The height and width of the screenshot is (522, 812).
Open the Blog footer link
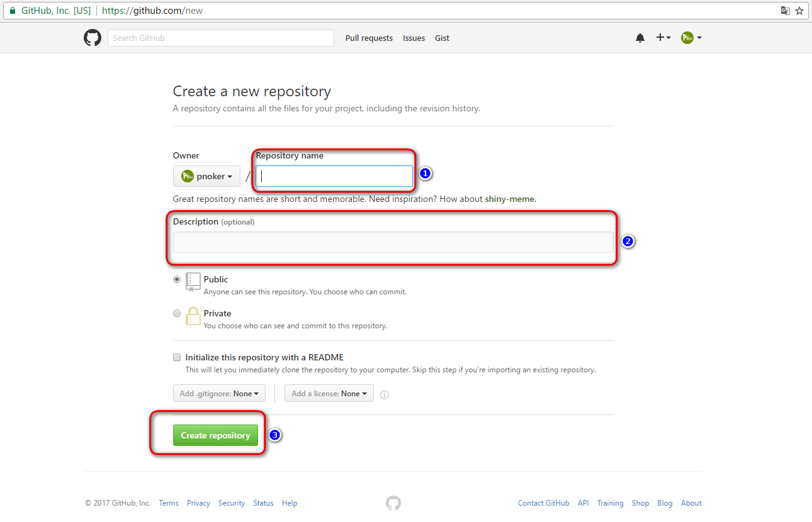pyautogui.click(x=665, y=503)
